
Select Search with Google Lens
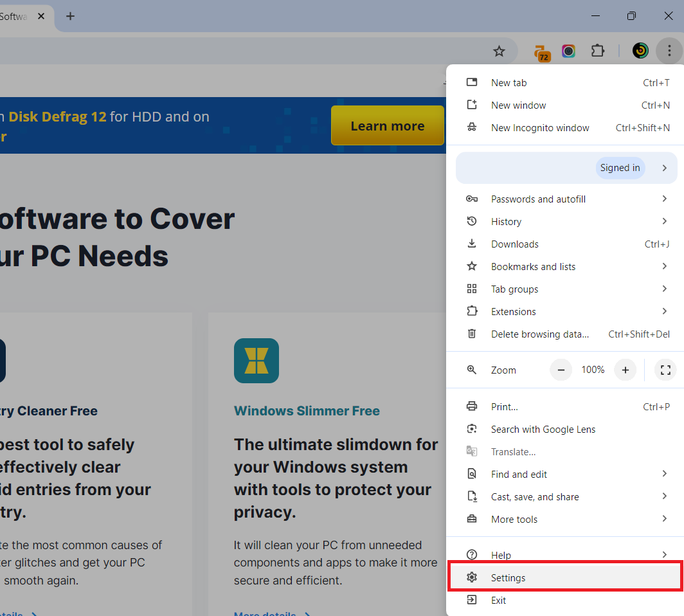point(565,430)
